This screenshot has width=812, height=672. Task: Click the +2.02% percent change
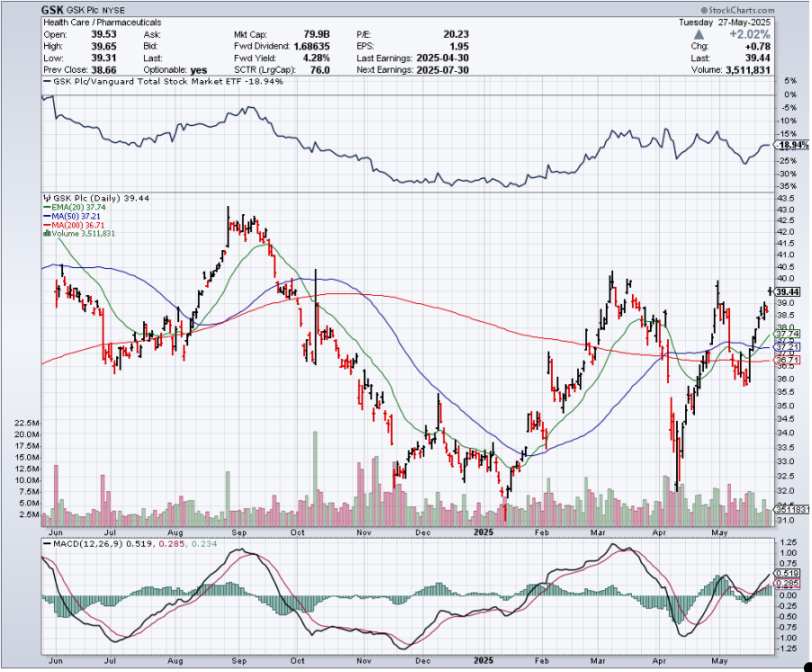click(x=749, y=35)
